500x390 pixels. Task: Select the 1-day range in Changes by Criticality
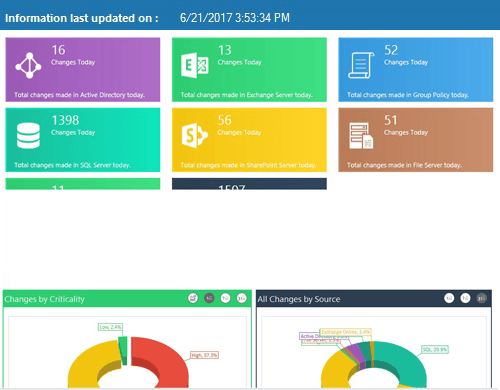209,298
